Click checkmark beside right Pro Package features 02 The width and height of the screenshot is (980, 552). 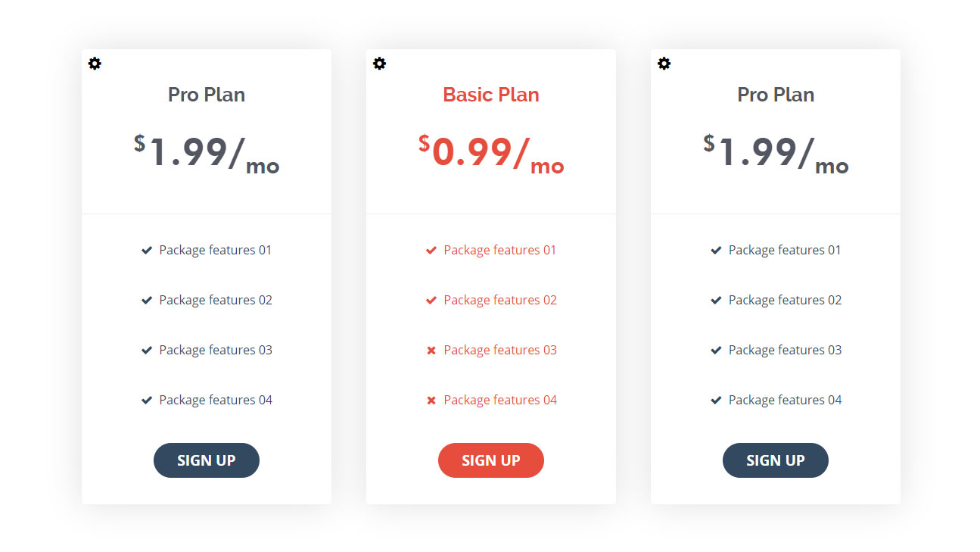[716, 301]
